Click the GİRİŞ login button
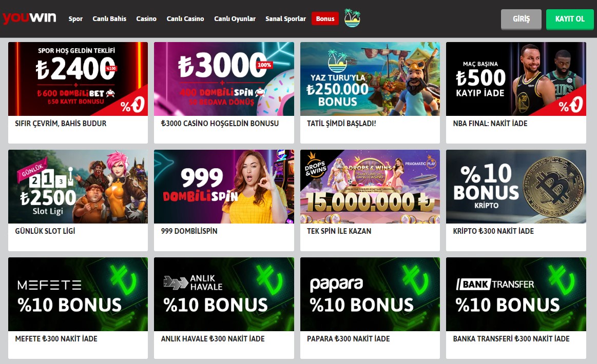 pyautogui.click(x=521, y=19)
